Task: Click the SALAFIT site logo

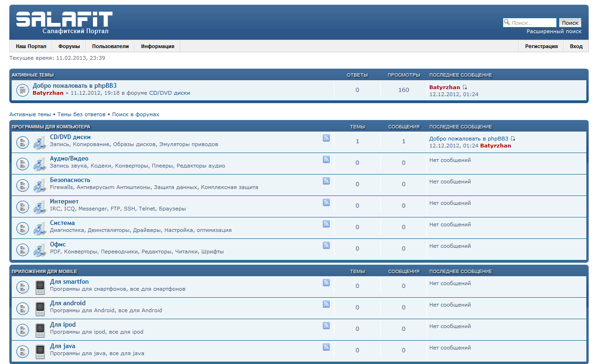Action: pyautogui.click(x=64, y=21)
